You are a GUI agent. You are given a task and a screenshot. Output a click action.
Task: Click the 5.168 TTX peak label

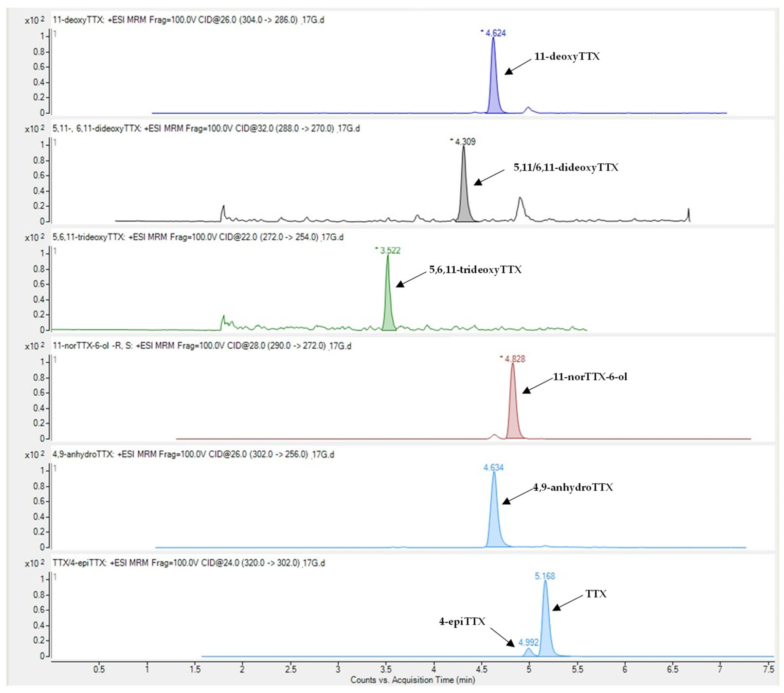[545, 576]
